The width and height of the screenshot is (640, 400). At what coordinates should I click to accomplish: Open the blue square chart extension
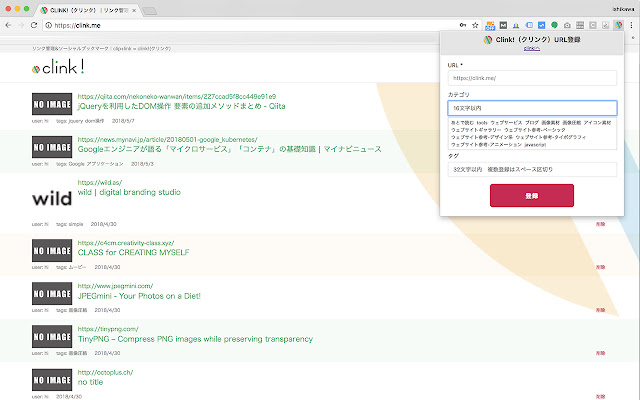pos(542,25)
